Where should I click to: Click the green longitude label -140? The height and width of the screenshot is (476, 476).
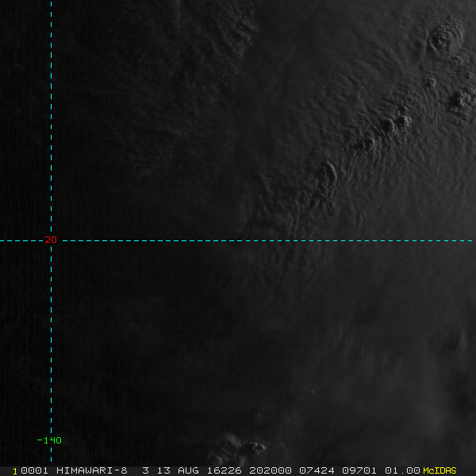49,440
